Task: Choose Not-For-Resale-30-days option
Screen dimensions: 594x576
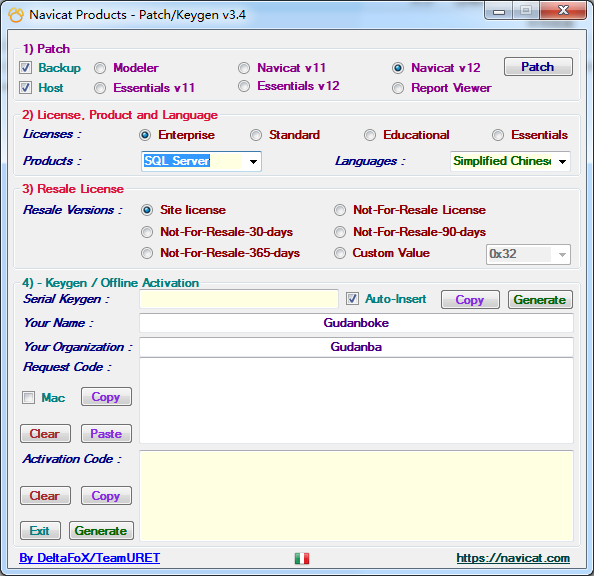Action: click(x=147, y=232)
